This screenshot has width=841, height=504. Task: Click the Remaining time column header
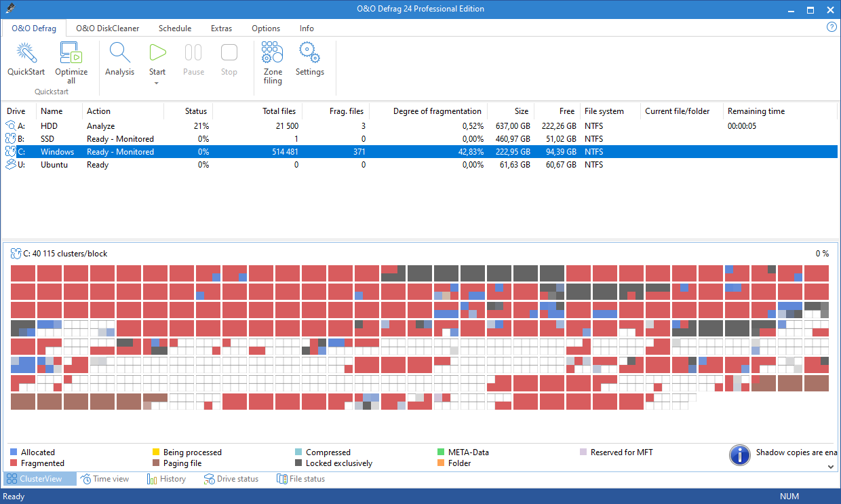point(756,111)
